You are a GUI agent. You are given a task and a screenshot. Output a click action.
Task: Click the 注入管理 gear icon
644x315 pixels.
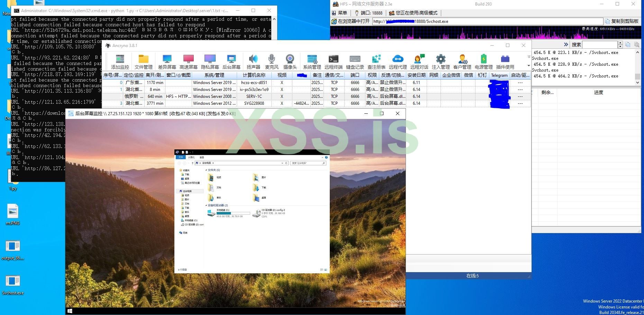click(x=441, y=62)
